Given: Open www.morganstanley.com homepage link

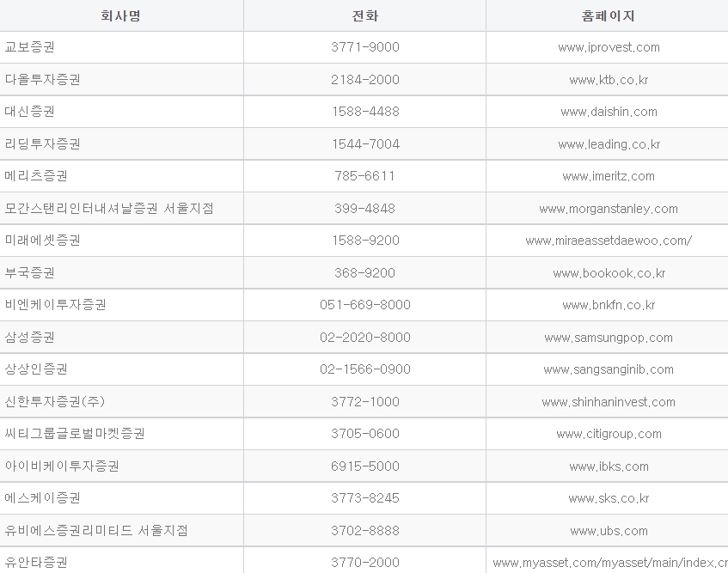Looking at the screenshot, I should pos(609,209).
